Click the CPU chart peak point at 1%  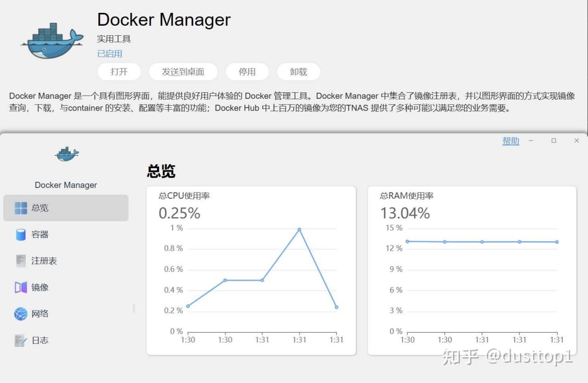click(299, 229)
